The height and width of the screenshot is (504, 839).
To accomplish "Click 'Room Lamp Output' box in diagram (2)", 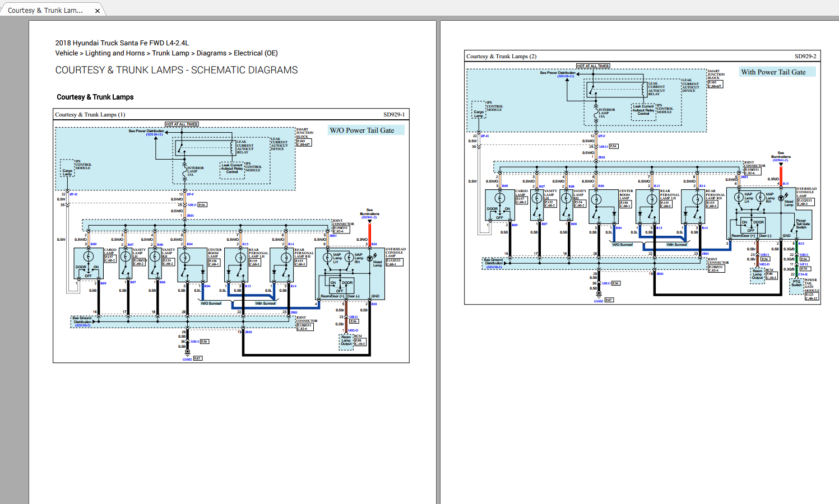I will pos(758,275).
